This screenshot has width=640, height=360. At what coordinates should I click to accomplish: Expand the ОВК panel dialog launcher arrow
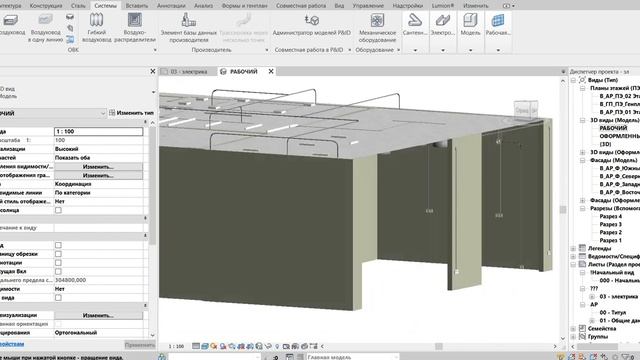155,50
